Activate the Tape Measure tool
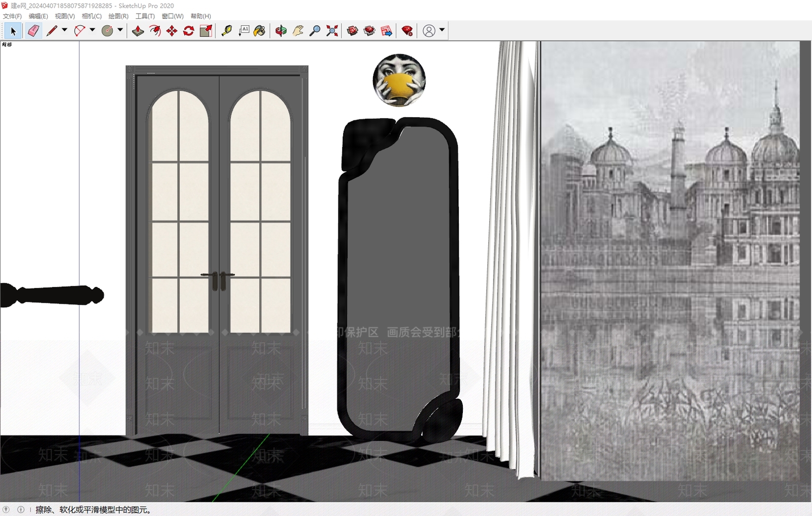The height and width of the screenshot is (516, 812). point(226,31)
